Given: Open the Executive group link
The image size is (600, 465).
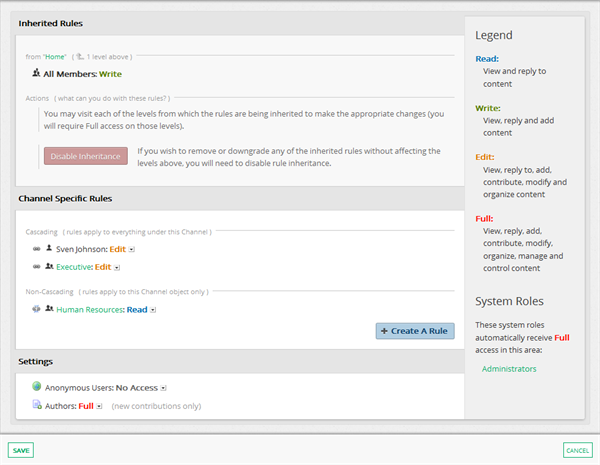Looking at the screenshot, I should [74, 267].
